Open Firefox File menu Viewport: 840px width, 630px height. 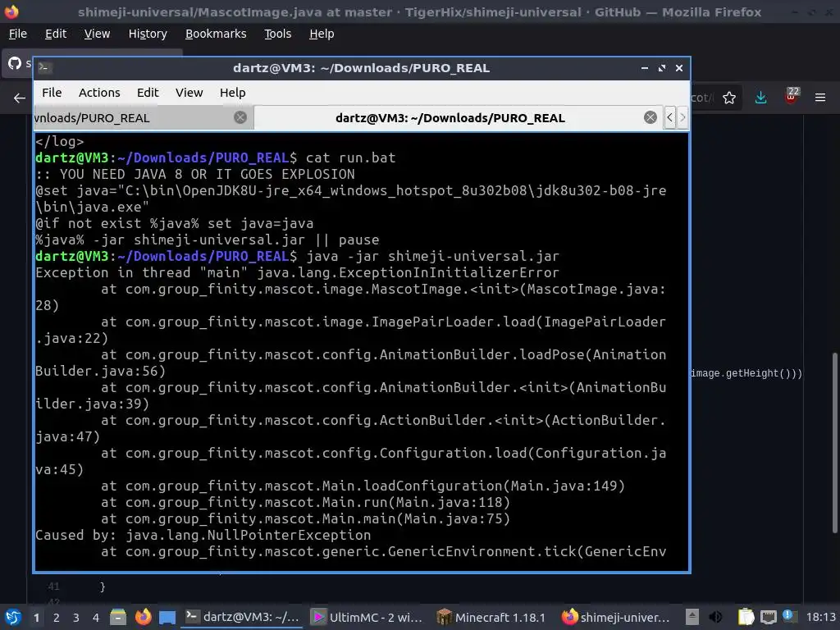[18, 34]
